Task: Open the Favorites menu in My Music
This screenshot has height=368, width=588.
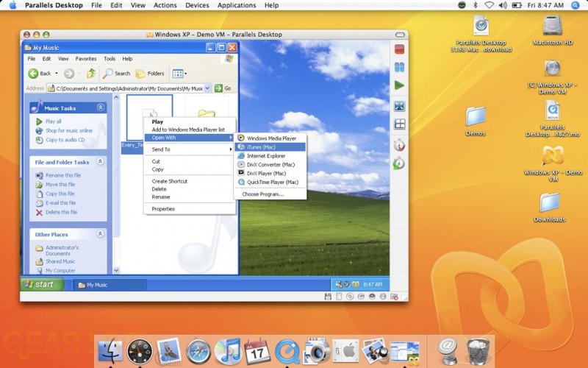Action: (86, 59)
